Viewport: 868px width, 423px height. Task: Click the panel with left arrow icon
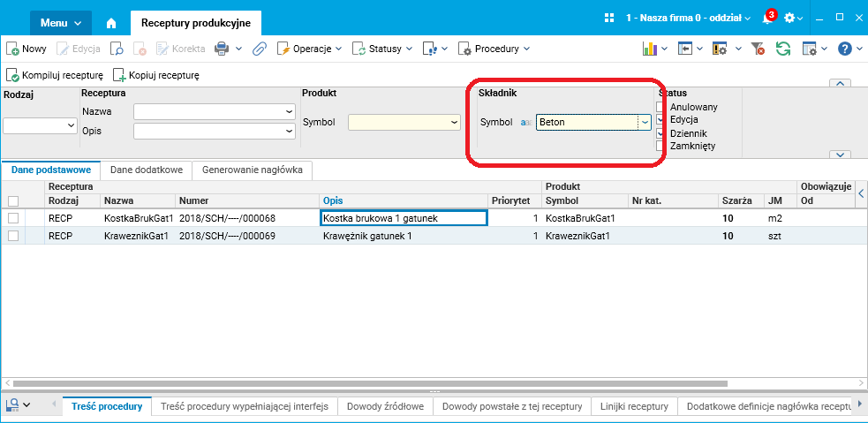(685, 49)
